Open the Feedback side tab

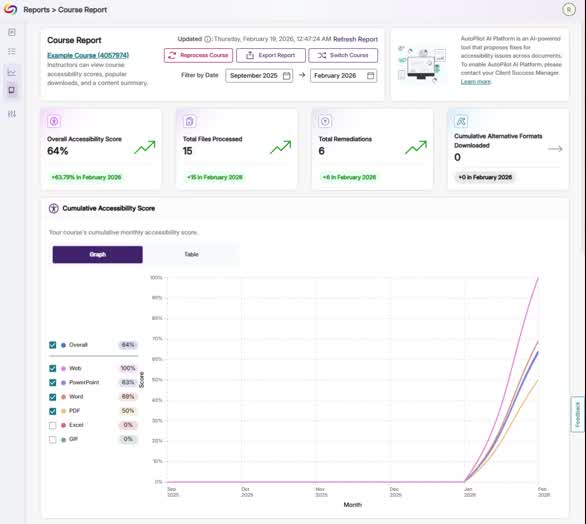(577, 414)
